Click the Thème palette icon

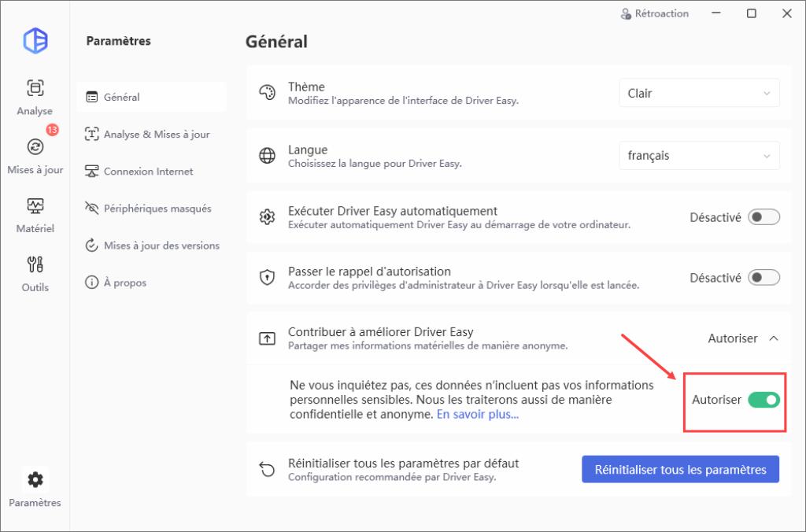(x=268, y=93)
